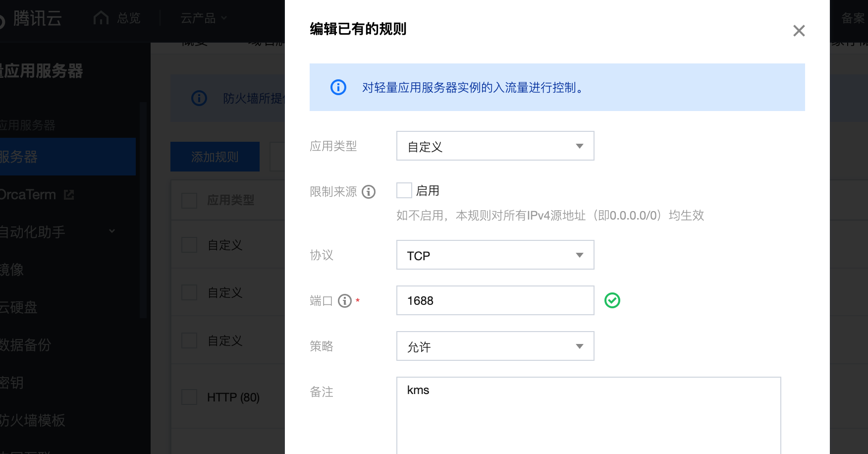The height and width of the screenshot is (454, 868).
Task: Toggle the 应用类型 header select-all checkbox
Action: [189, 200]
